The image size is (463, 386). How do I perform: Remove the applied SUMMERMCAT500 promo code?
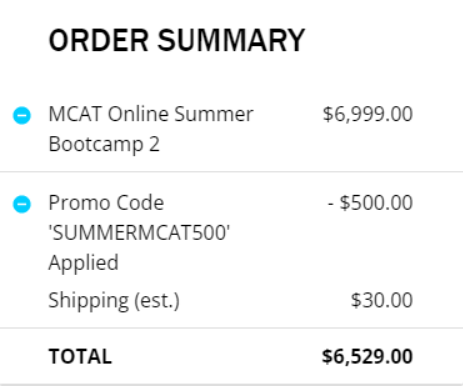coord(22,204)
